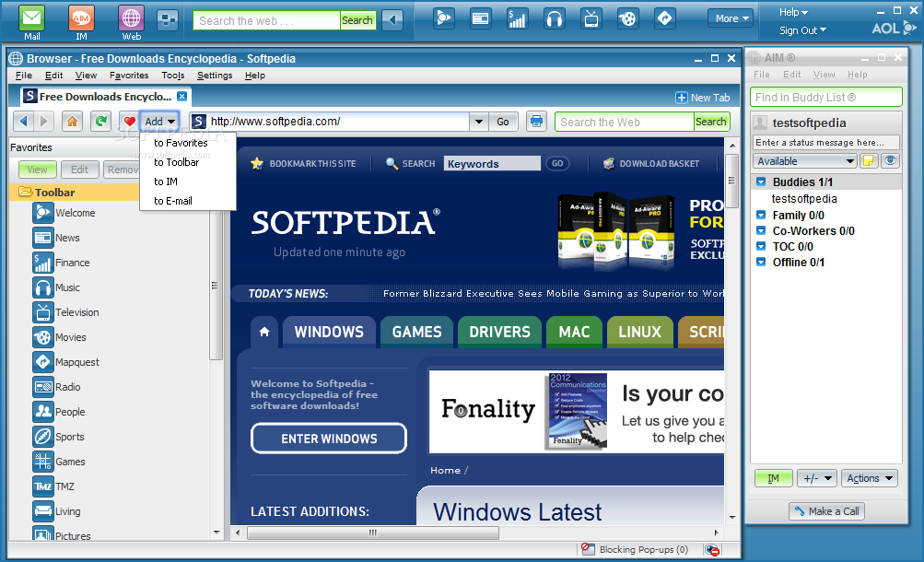This screenshot has width=924, height=562.
Task: Choose 'to IM' from Add menu
Action: 166,181
